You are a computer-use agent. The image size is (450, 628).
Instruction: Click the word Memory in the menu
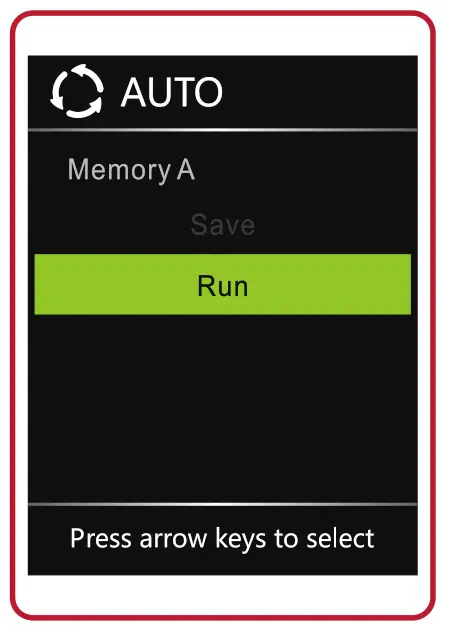(120, 171)
